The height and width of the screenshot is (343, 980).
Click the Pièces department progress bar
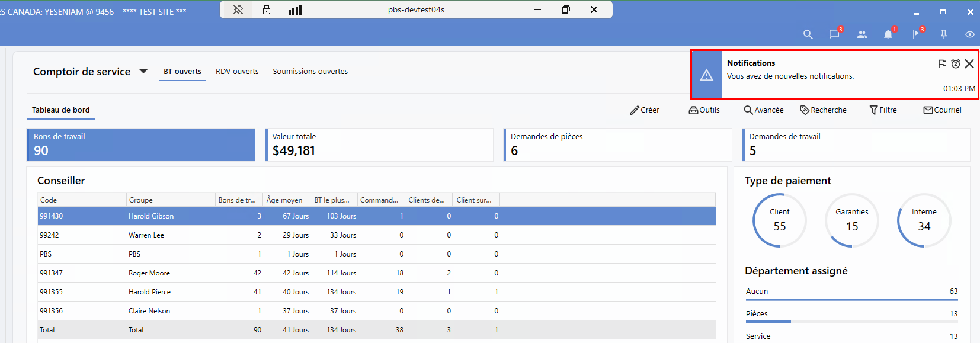(851, 321)
